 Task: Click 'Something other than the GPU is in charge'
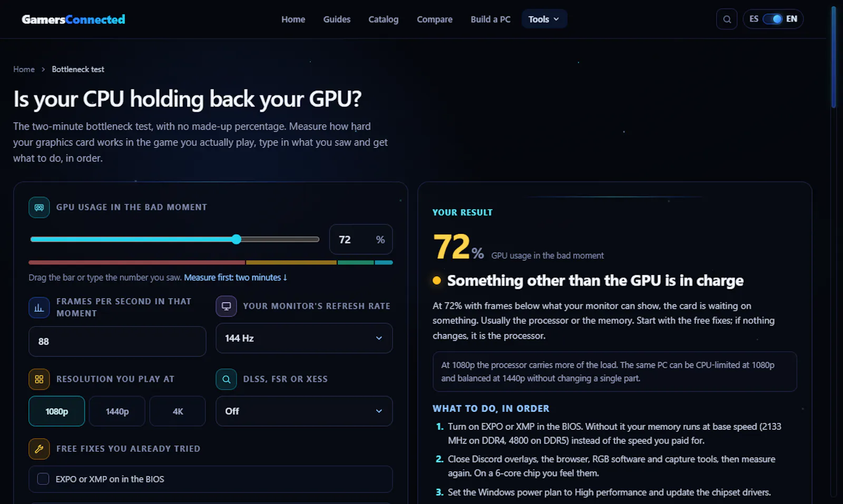point(595,281)
